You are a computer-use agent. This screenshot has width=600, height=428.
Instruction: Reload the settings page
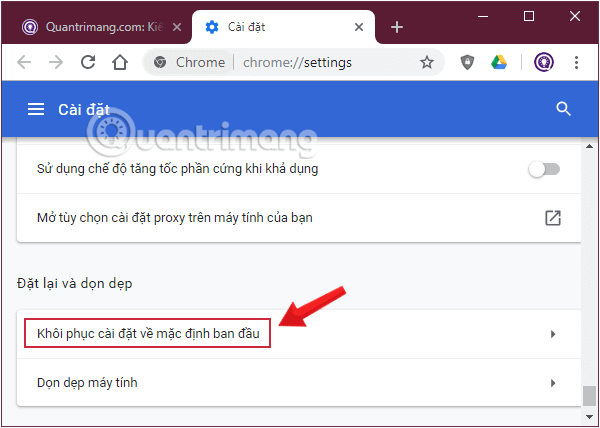click(88, 62)
